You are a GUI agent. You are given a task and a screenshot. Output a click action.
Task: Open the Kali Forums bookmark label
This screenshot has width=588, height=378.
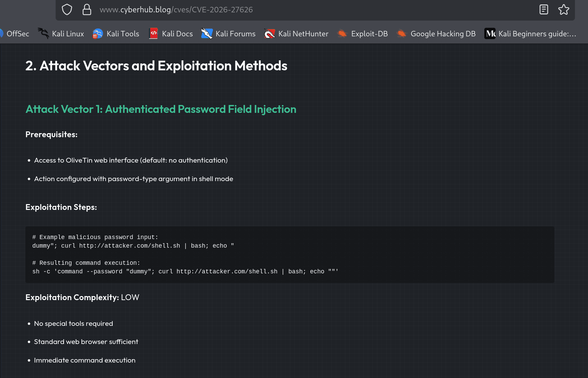pos(236,34)
